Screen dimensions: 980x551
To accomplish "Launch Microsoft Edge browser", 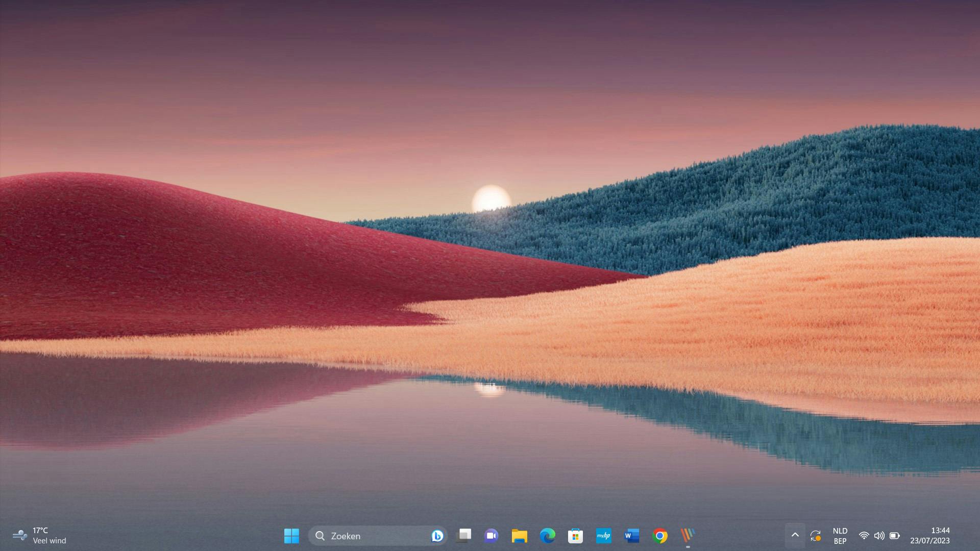I will point(547,536).
